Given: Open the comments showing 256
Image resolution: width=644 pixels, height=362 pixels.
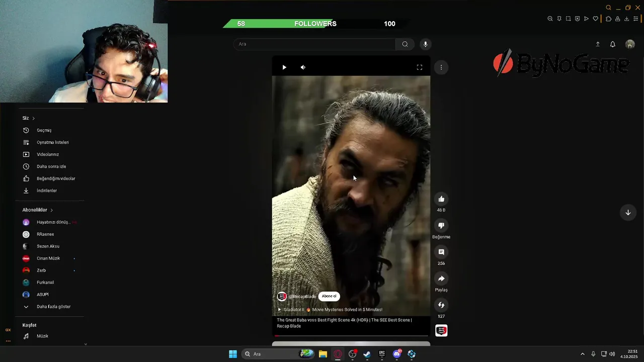Looking at the screenshot, I should pyautogui.click(x=441, y=252).
